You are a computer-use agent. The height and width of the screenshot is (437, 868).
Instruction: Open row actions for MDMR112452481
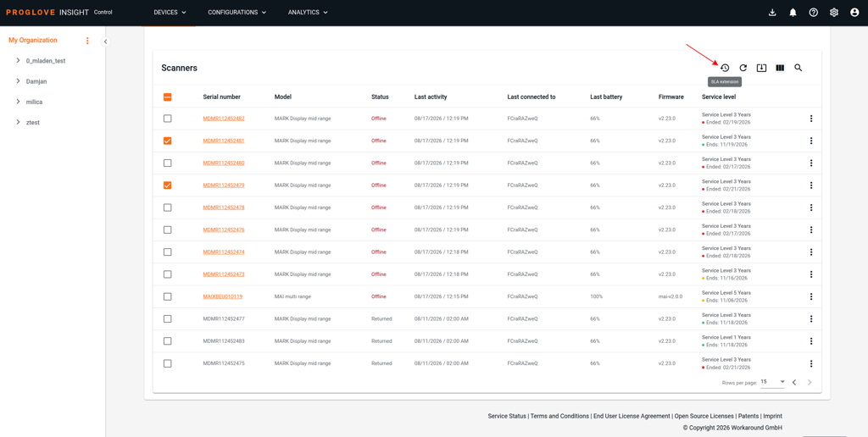tap(811, 141)
